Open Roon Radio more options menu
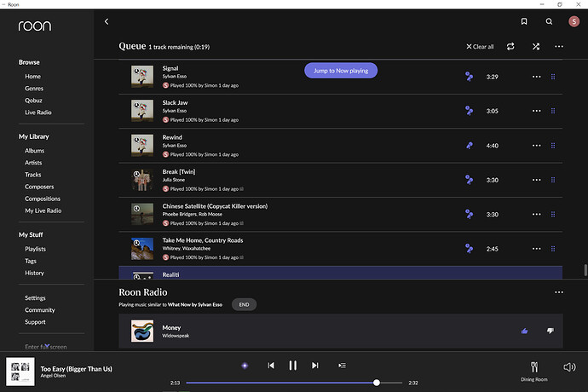Viewport: 588px width, 392px height. tap(559, 292)
